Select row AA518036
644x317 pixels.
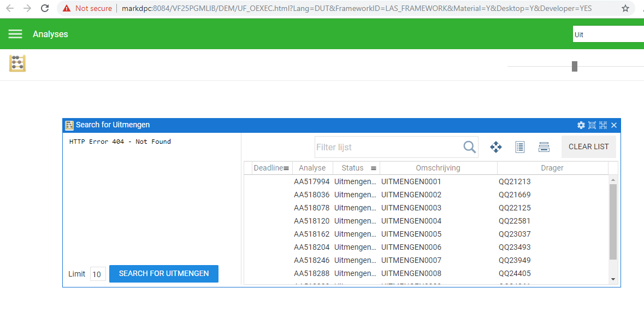point(426,195)
